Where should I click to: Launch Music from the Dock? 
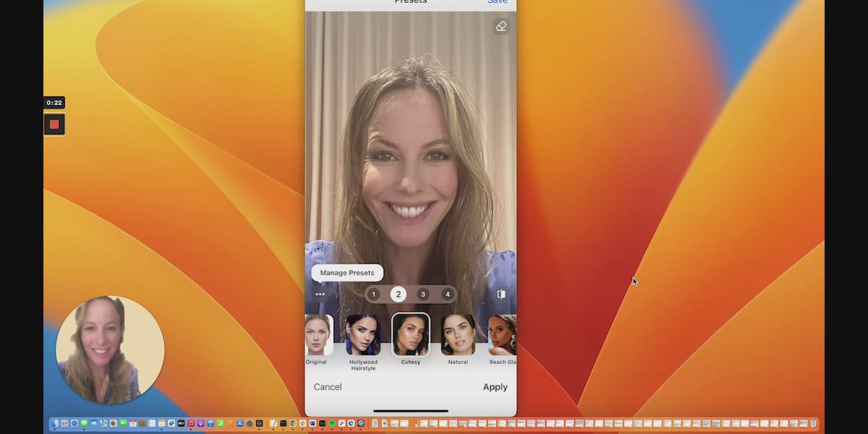pyautogui.click(x=190, y=423)
